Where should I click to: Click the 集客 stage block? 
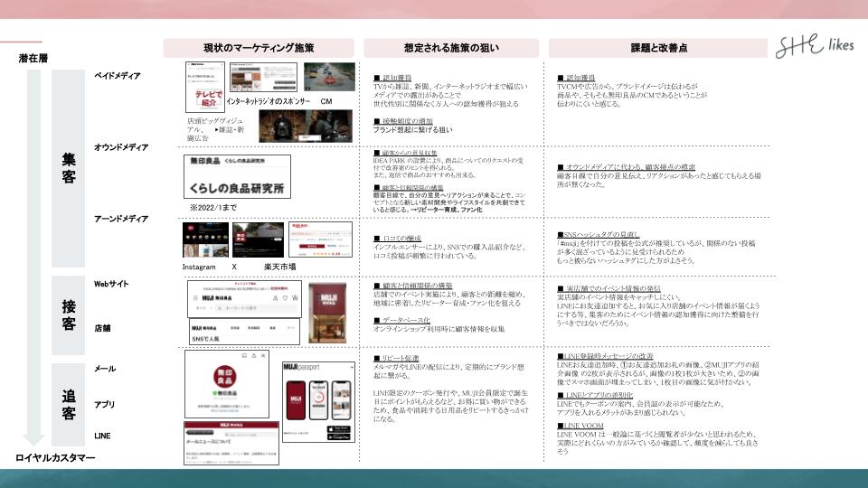point(69,167)
